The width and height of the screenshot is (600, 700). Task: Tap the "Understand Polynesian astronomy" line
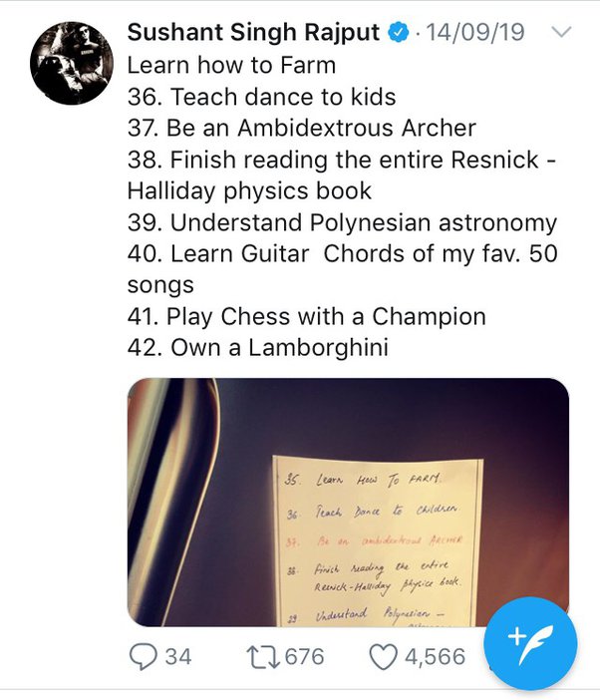tap(342, 222)
